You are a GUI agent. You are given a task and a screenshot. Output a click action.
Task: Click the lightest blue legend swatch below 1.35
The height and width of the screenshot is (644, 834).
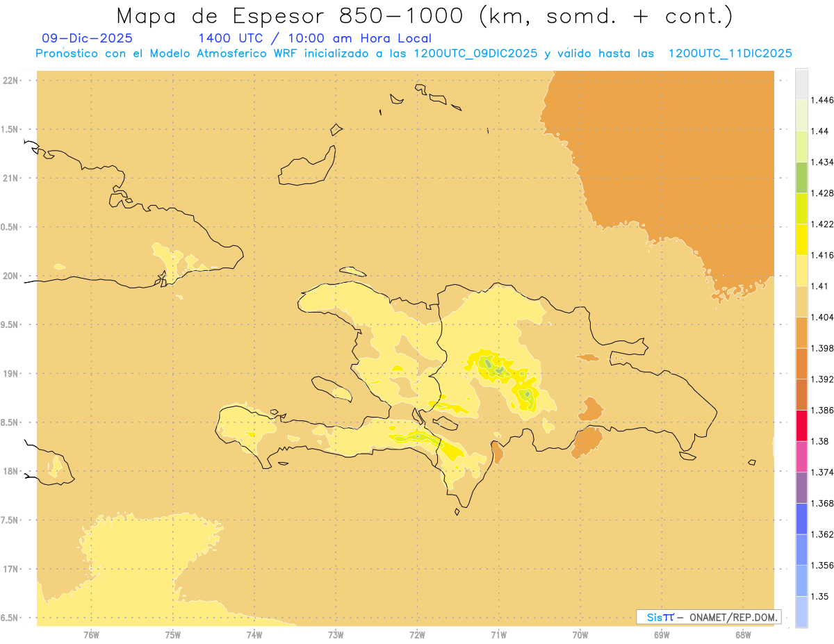tap(801, 612)
